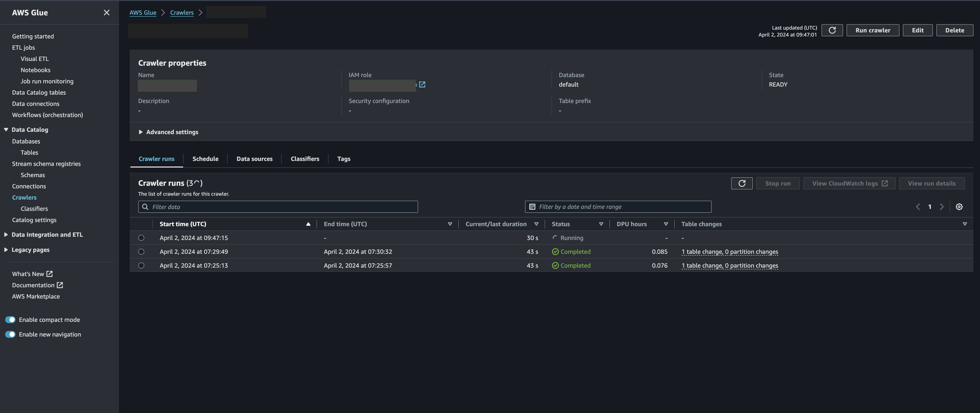This screenshot has width=980, height=413.
Task: Open IAM role in new tab icon
Action: (422, 84)
